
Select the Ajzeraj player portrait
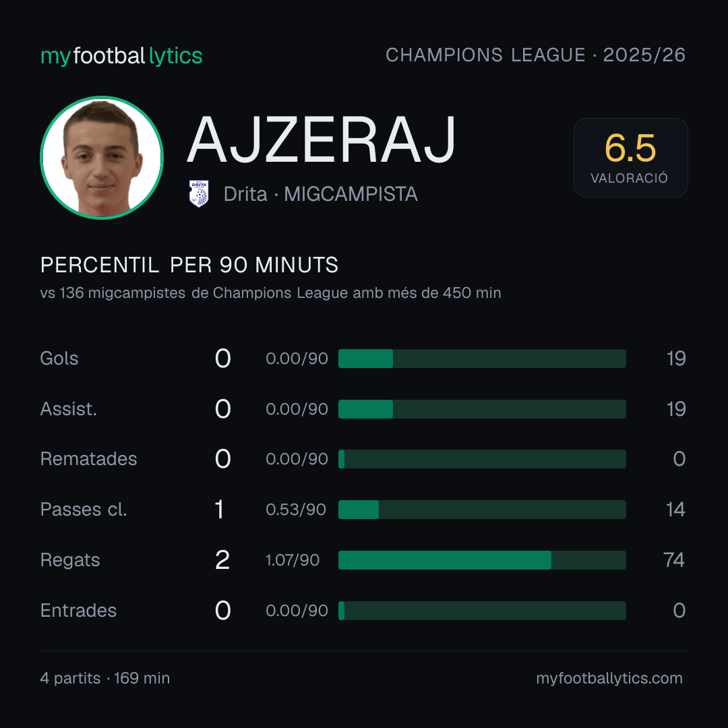pos(102,157)
